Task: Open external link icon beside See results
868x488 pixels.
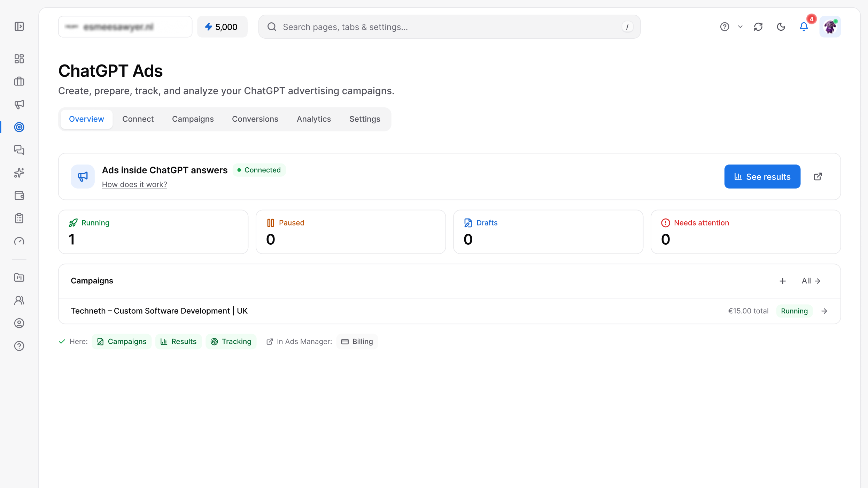Action: [x=818, y=177]
